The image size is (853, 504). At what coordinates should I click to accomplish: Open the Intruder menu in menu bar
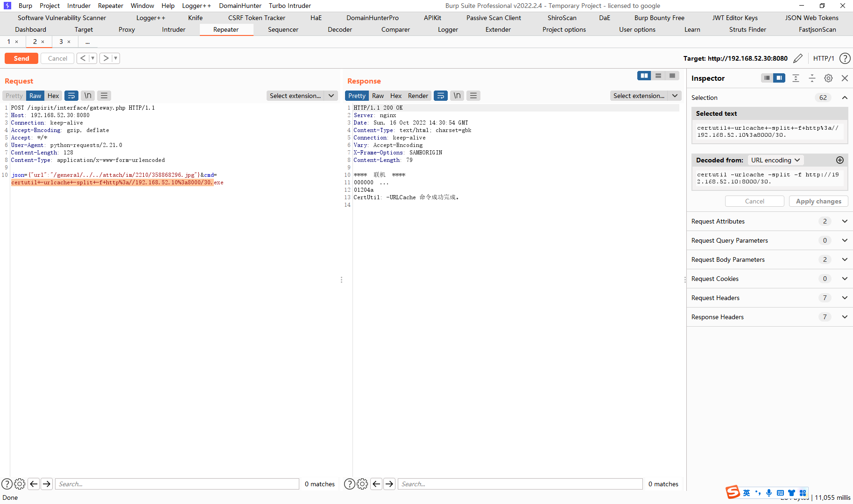pos(79,6)
